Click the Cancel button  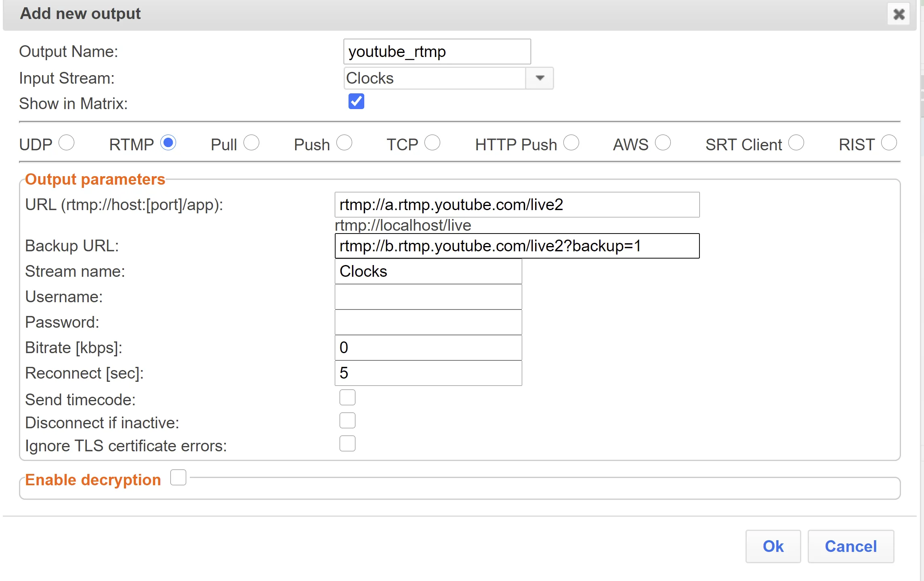[x=850, y=546]
